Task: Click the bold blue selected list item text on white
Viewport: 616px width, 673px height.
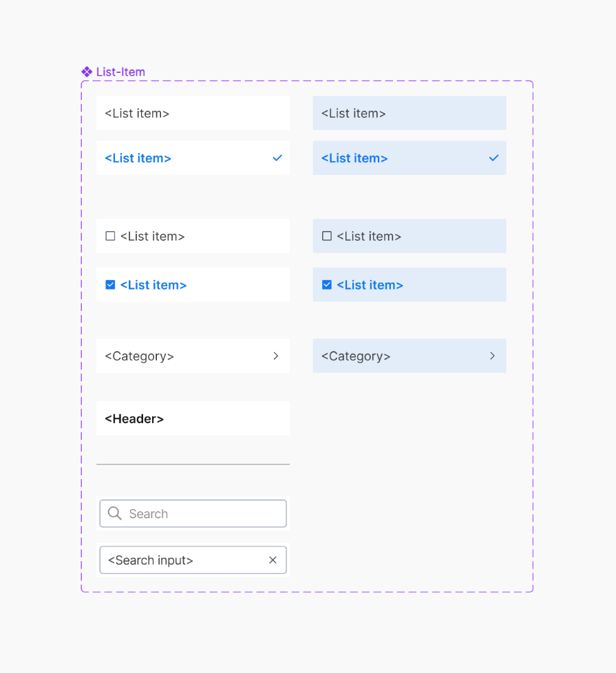Action: pyautogui.click(x=138, y=158)
